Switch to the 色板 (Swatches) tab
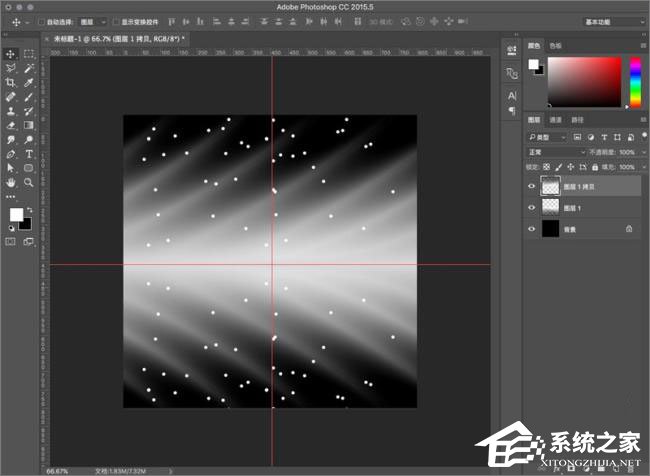 [555, 46]
